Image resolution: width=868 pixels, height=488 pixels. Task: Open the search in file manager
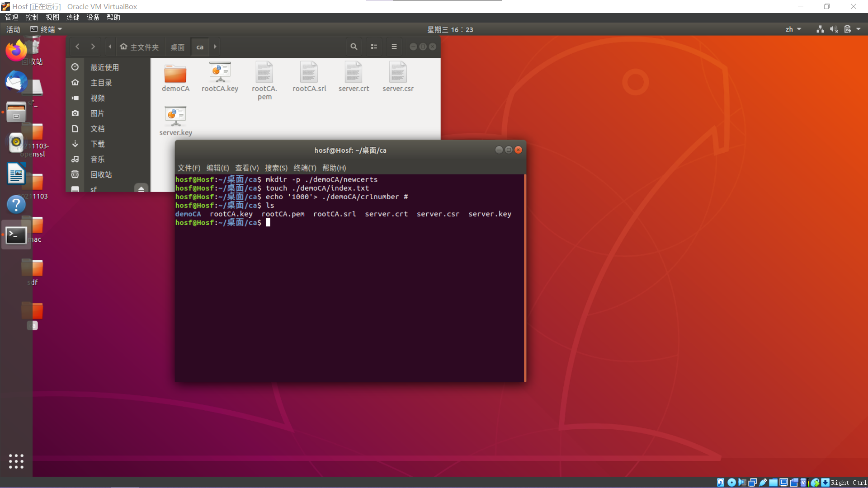(354, 47)
